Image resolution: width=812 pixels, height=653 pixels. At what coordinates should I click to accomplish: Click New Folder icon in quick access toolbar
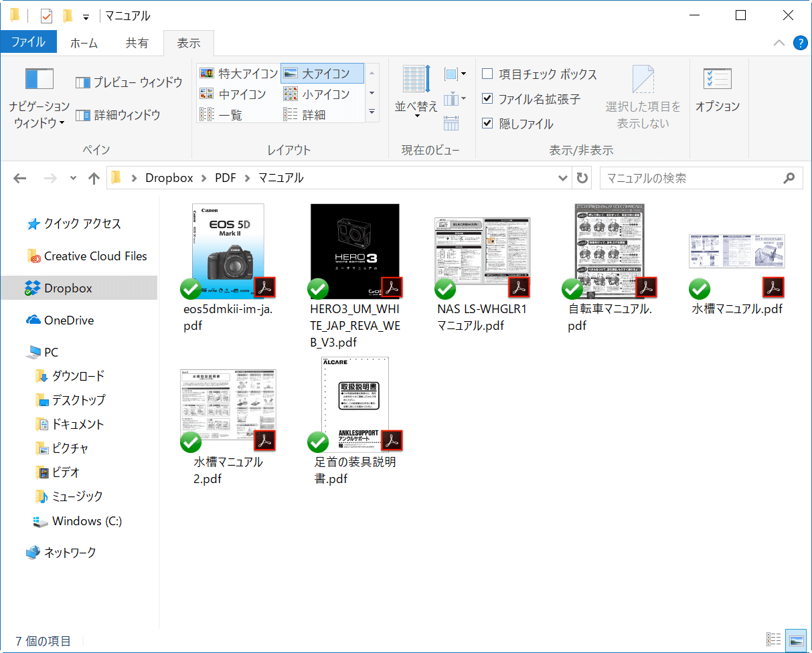pos(67,15)
